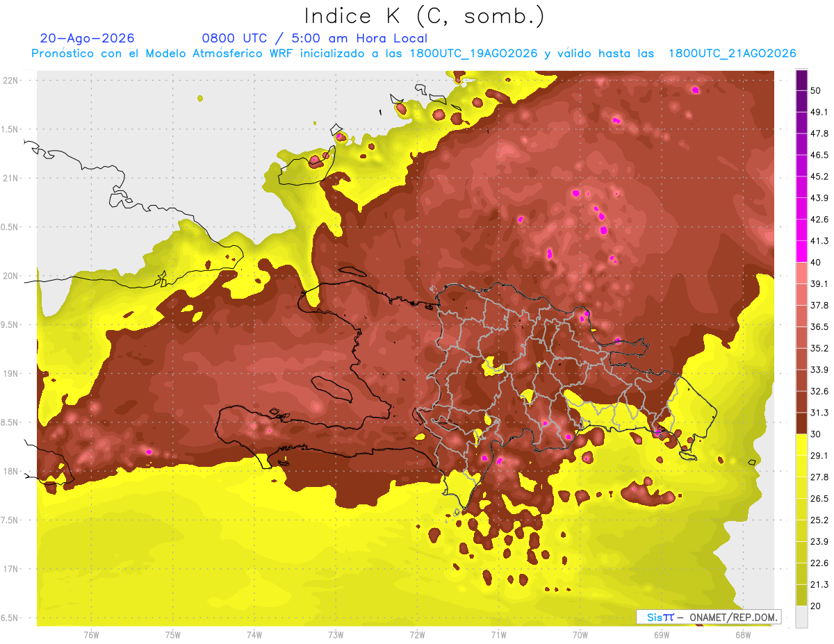Click the colorbar tick label '40'

(x=817, y=262)
